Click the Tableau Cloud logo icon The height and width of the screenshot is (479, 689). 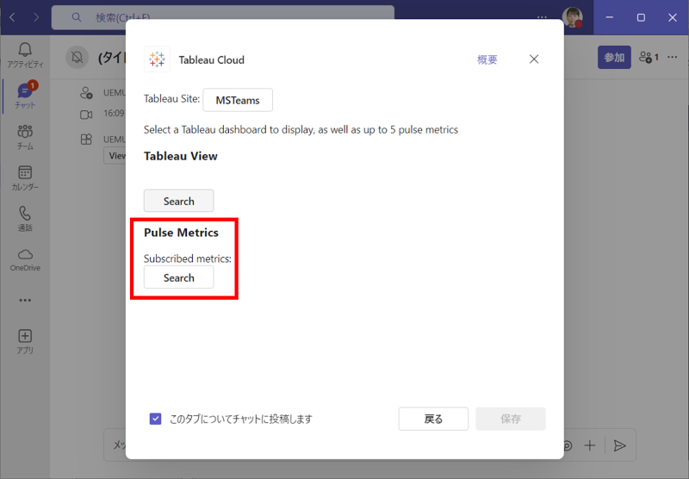coord(157,59)
